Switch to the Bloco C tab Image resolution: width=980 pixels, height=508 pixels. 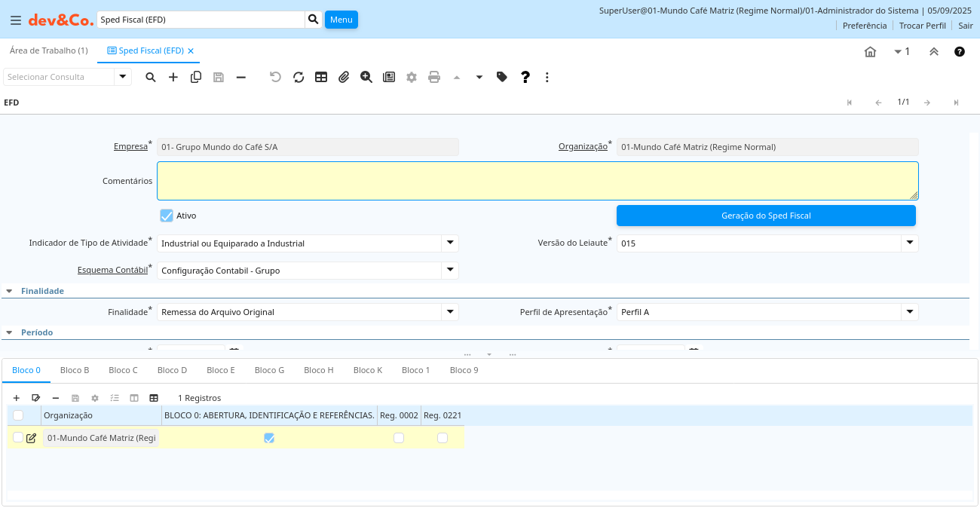coord(123,370)
